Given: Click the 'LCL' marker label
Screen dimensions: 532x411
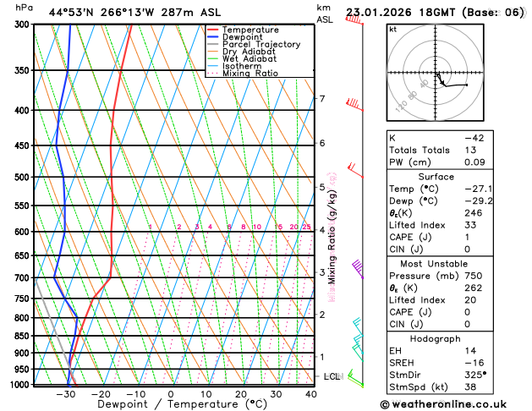Looking at the screenshot, I should [x=332, y=377].
